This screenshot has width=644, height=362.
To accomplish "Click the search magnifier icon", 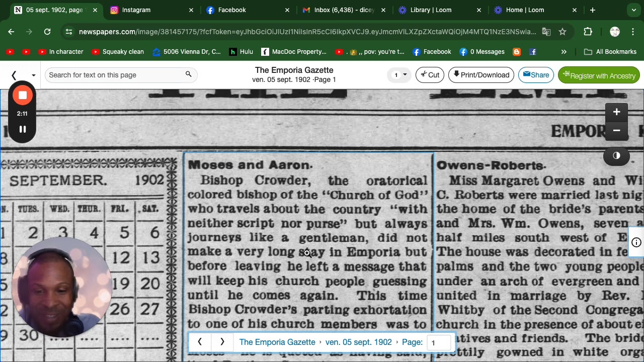I will click(189, 74).
